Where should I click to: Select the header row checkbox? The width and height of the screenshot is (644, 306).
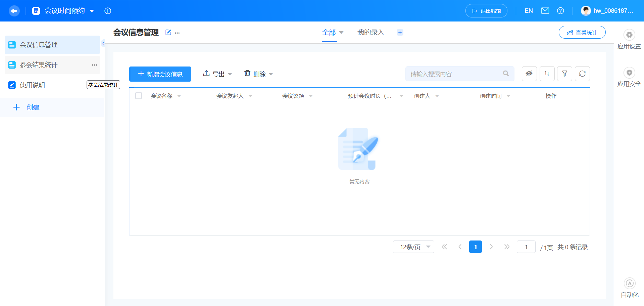pyautogui.click(x=138, y=95)
